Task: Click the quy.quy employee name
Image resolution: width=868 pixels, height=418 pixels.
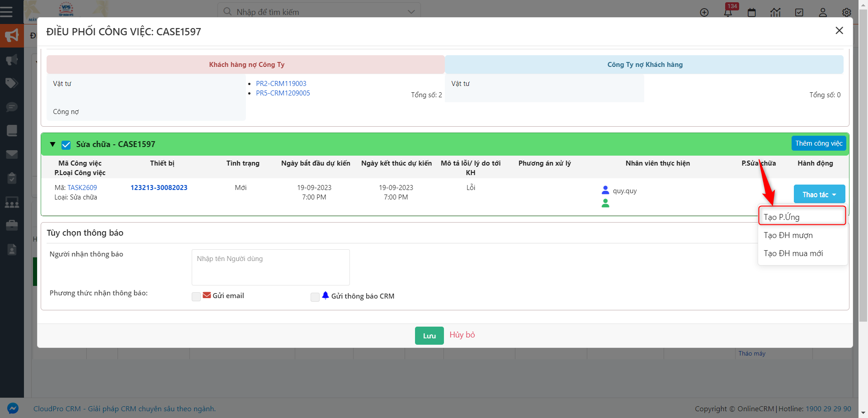Action: (x=624, y=190)
